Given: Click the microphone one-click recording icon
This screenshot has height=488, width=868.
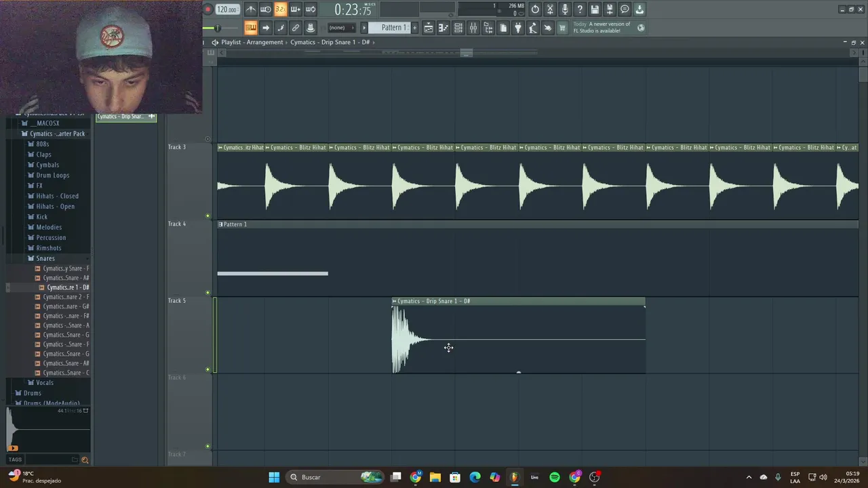Looking at the screenshot, I should 565,9.
